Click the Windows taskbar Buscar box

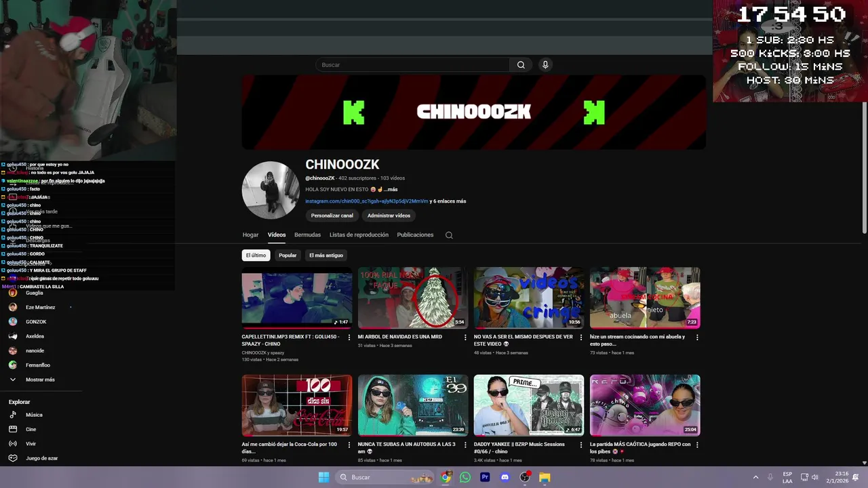click(x=384, y=477)
